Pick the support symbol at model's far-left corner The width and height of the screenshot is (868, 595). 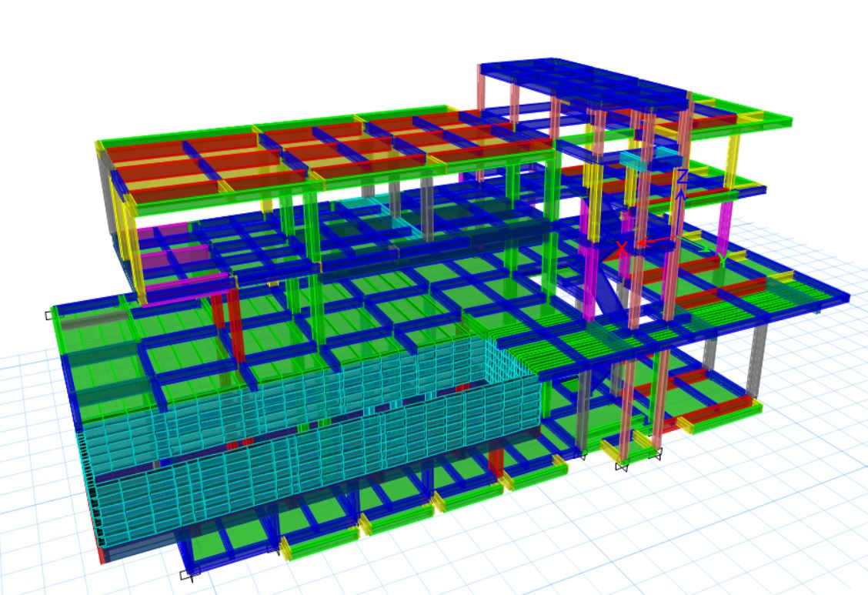[x=51, y=315]
